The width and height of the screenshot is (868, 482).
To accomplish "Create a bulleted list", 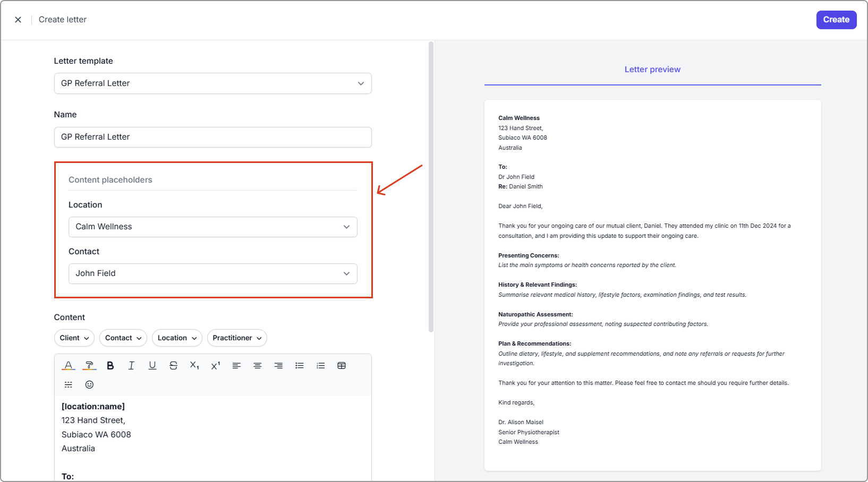I will (x=300, y=366).
